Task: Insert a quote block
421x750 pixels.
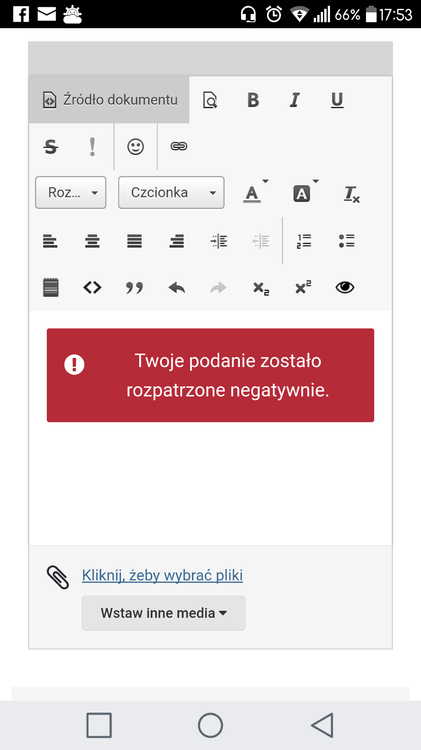Action: point(134,287)
